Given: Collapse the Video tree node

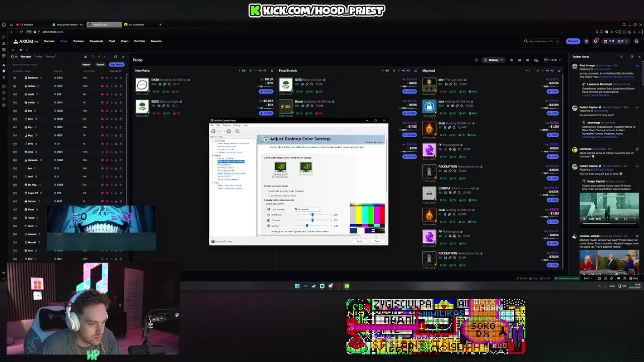Looking at the screenshot, I should coord(212,183).
